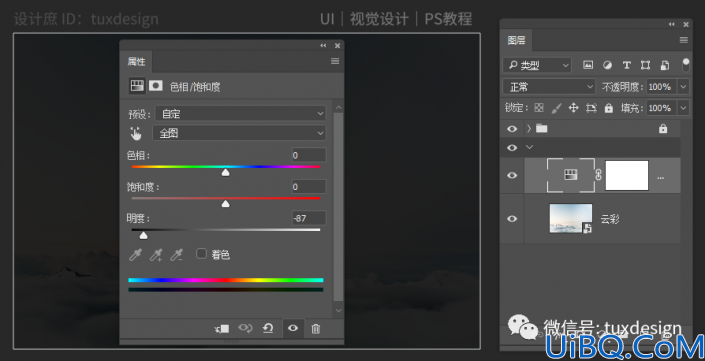Hide the Hue/Saturation adjustment layer
This screenshot has width=705, height=361.
512,175
